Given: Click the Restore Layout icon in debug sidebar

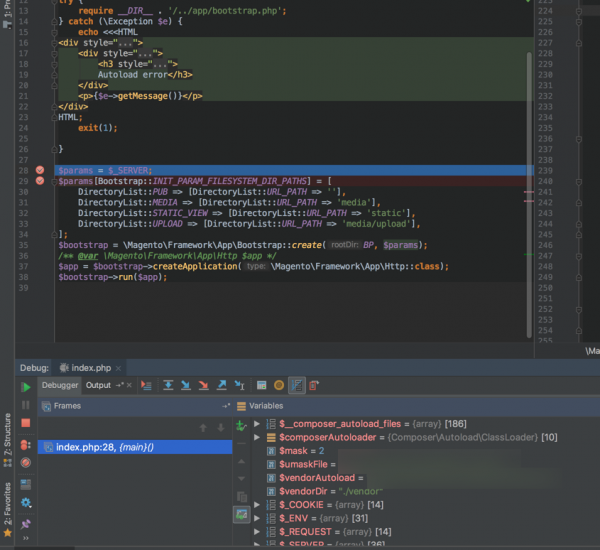Looking at the screenshot, I should pyautogui.click(x=26, y=485).
